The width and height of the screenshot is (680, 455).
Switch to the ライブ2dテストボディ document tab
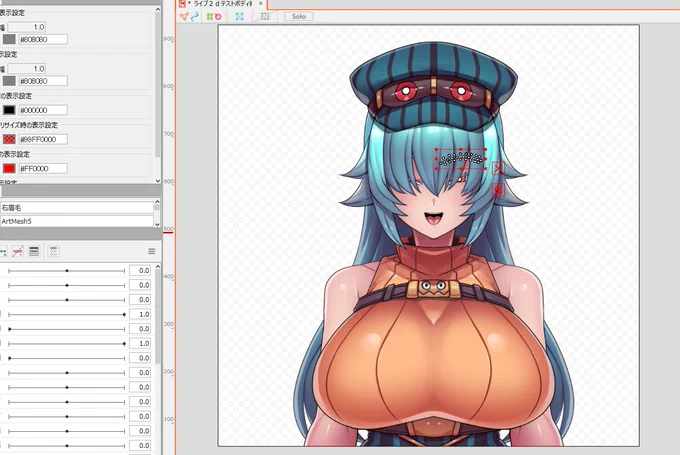tap(222, 3)
